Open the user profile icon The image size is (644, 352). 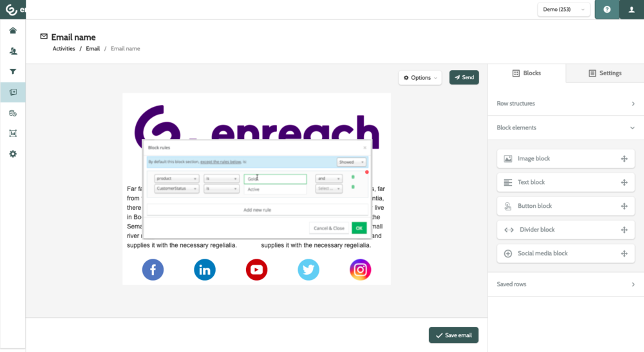(632, 10)
